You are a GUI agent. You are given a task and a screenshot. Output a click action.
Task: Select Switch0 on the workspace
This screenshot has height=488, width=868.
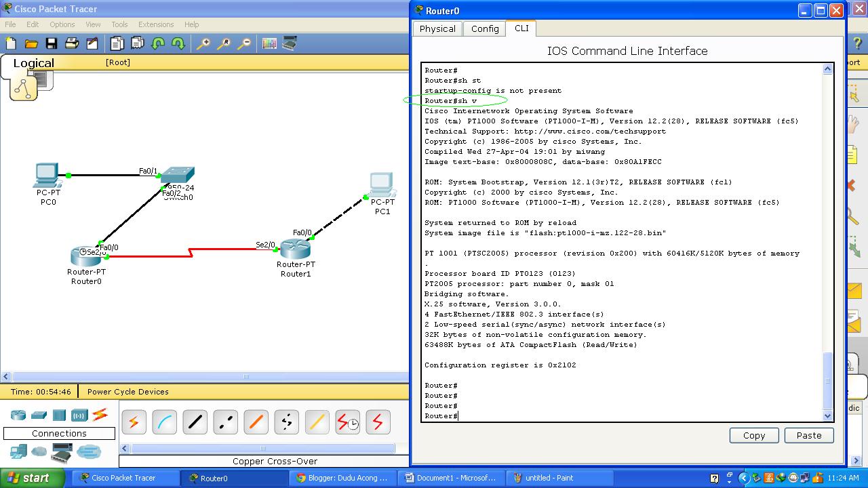coord(178,176)
